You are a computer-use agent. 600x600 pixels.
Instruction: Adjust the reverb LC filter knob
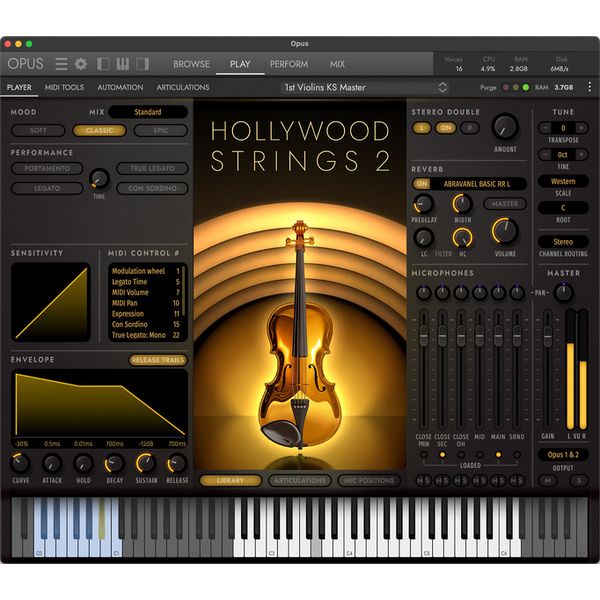423,238
